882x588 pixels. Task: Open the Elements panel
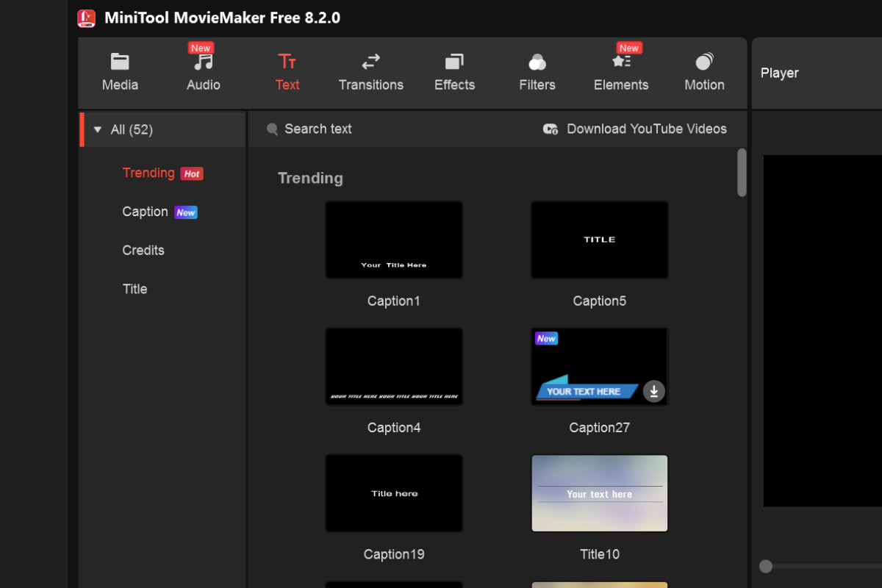[621, 73]
